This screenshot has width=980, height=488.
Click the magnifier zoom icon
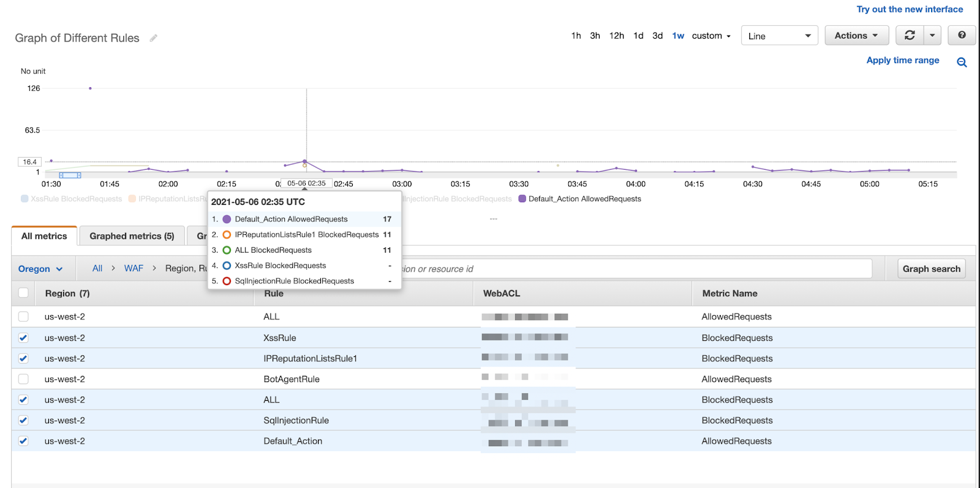click(x=962, y=62)
